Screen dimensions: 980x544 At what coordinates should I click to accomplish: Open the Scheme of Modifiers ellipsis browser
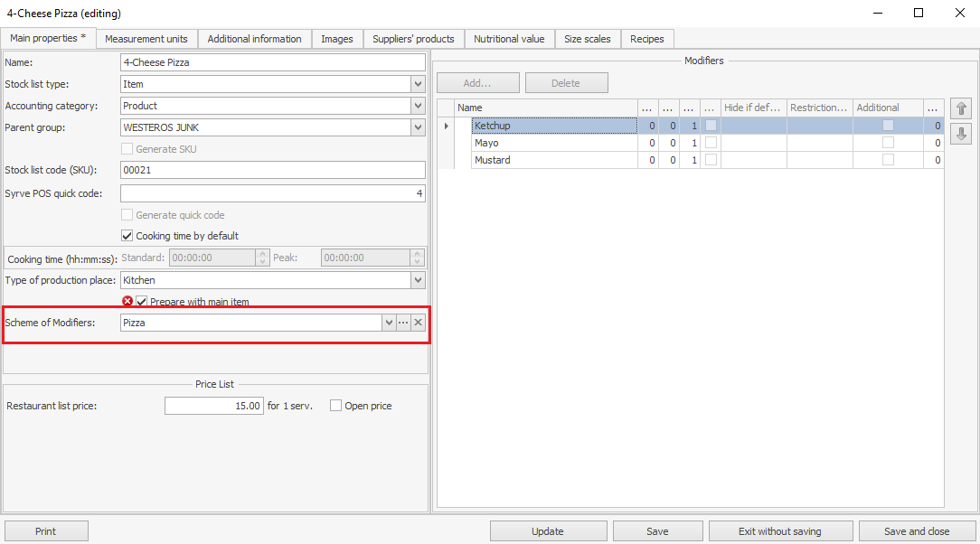tap(403, 323)
